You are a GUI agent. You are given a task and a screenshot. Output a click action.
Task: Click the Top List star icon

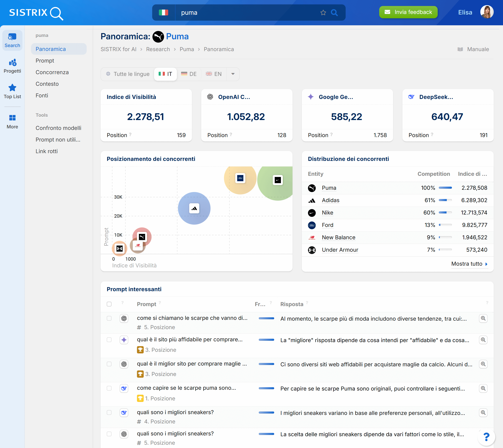[x=12, y=88]
